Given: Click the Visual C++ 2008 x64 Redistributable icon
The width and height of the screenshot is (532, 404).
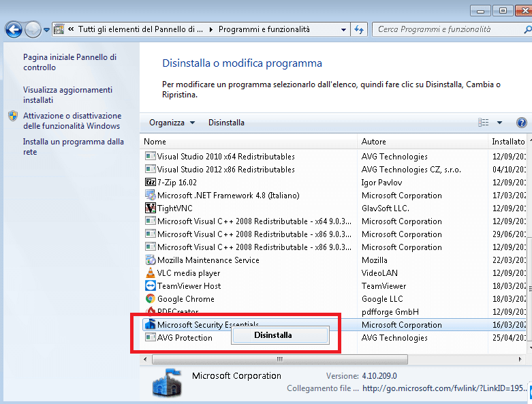Looking at the screenshot, I should pyautogui.click(x=150, y=221).
